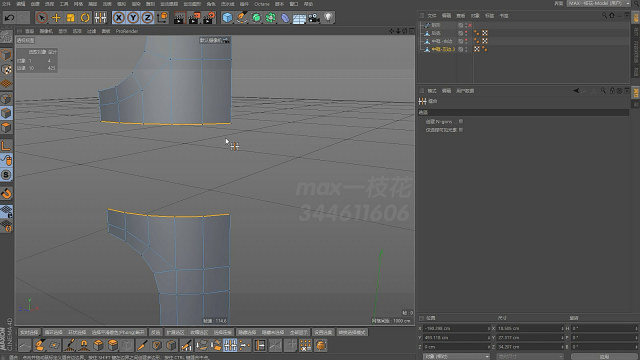The image size is (640, 360).
Task: Select the top object row in Object Manager
Action: pos(436,25)
